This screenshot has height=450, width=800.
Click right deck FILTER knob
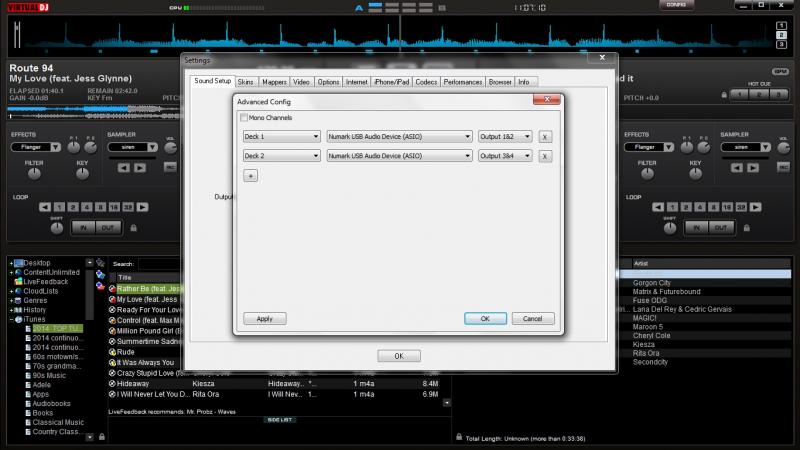tap(647, 174)
